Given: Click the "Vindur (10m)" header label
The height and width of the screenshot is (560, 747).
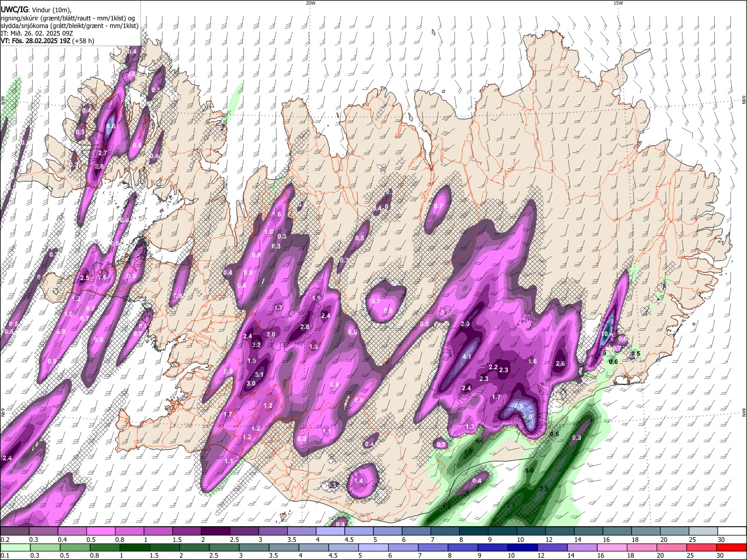Looking at the screenshot, I should point(51,10).
